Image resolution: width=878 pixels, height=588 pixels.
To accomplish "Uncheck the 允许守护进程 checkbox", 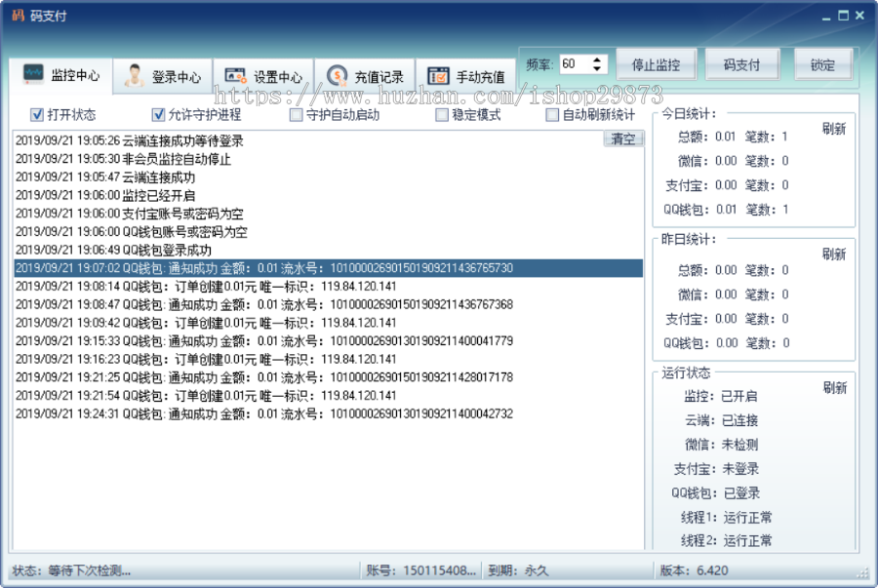I will 158,115.
